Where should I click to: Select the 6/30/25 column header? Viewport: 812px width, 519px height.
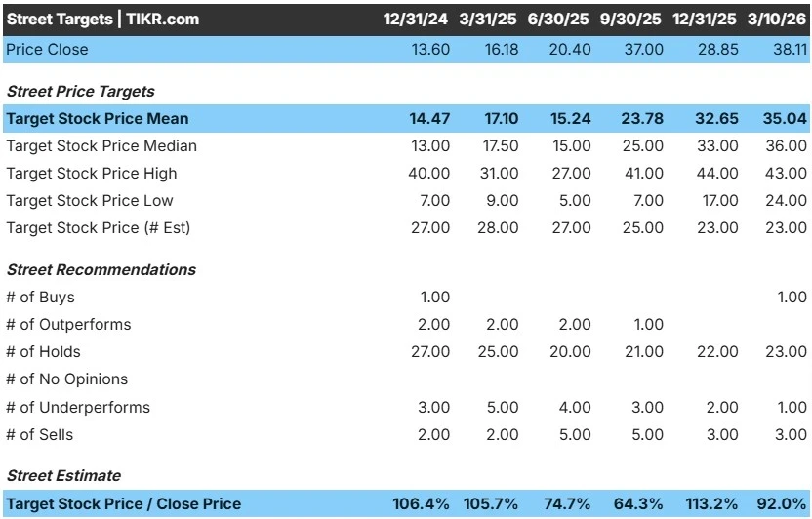(x=558, y=20)
